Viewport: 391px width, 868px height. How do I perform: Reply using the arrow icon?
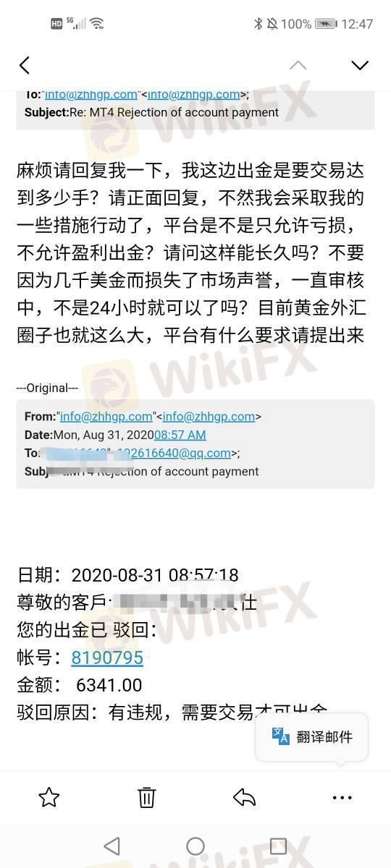tap(245, 797)
